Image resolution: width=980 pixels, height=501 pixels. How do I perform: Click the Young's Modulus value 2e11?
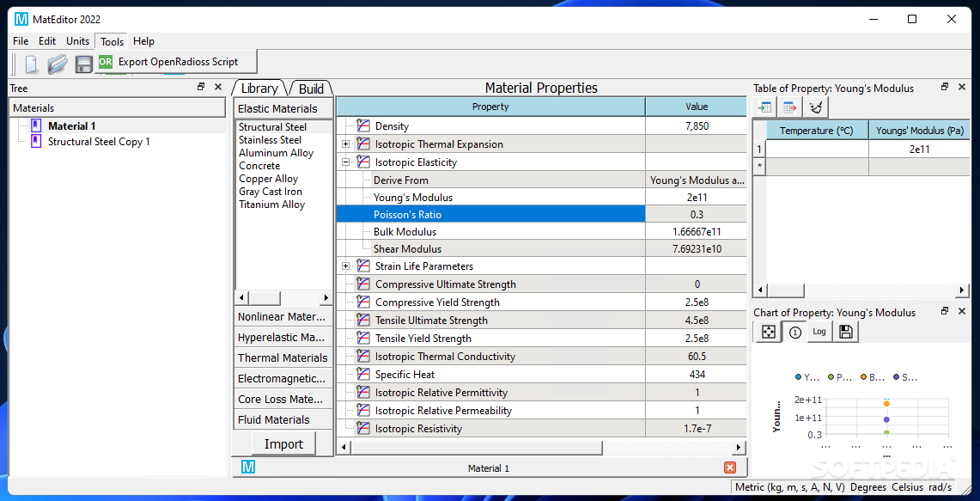point(697,198)
